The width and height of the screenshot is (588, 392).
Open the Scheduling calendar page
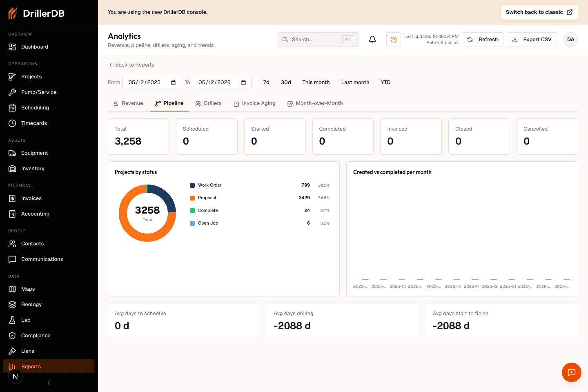click(x=49, y=108)
